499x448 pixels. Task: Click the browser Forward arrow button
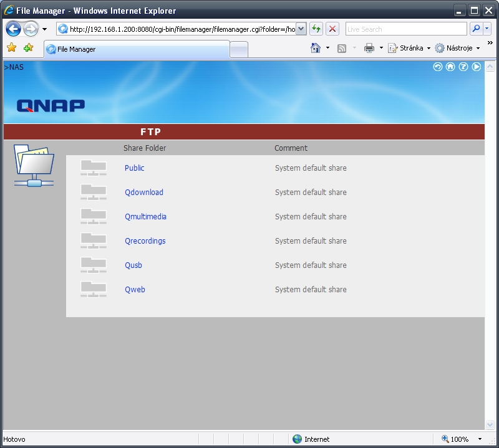(x=31, y=29)
